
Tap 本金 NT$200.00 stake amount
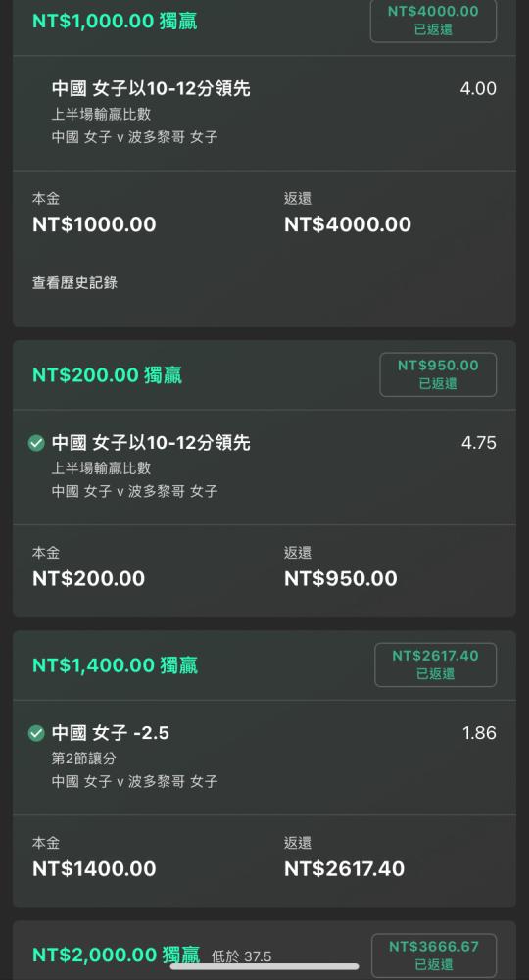(x=88, y=579)
